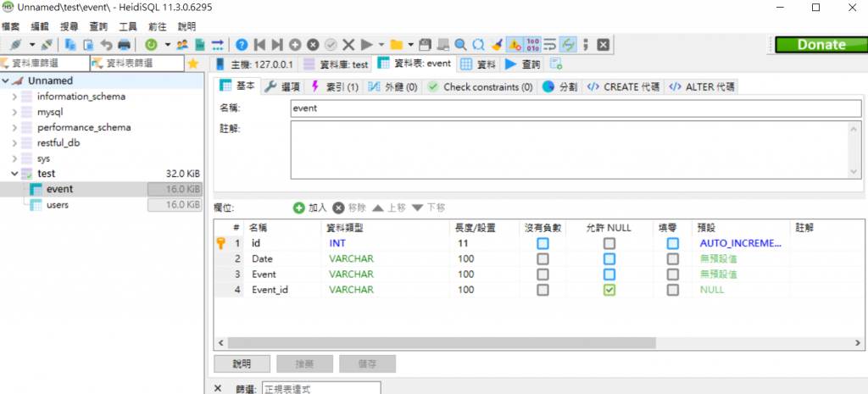This screenshot has height=394, width=868.
Task: Toggle zerofill checkbox for id column
Action: (672, 243)
